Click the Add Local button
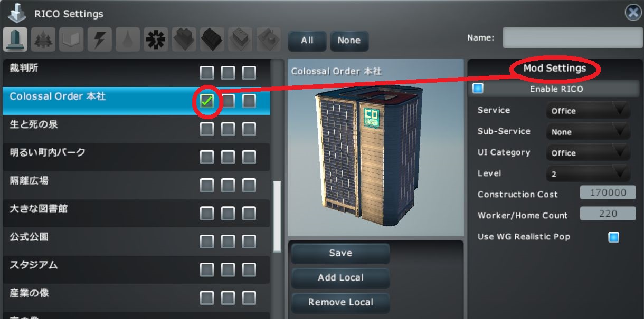This screenshot has height=319, width=644. point(340,278)
